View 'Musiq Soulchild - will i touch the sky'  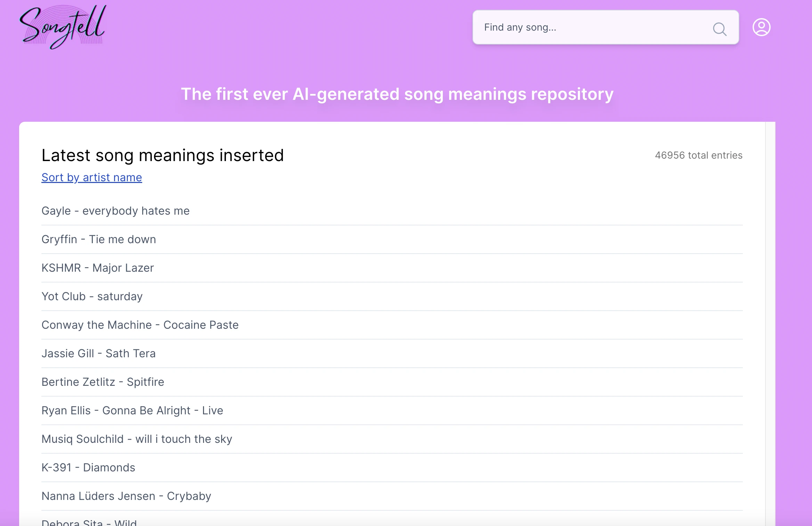(x=137, y=439)
